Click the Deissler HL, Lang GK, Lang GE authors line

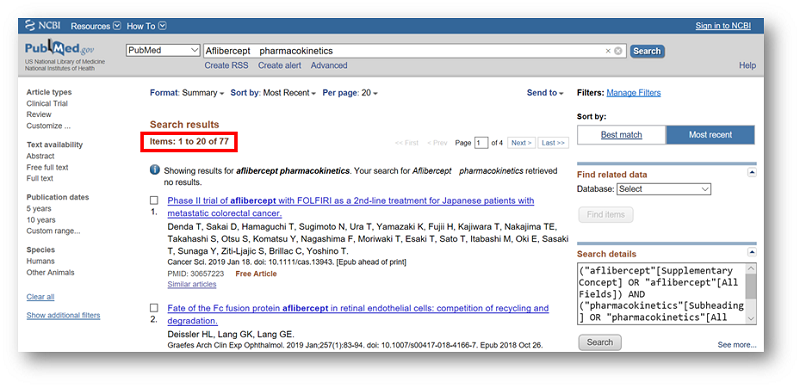[231, 335]
